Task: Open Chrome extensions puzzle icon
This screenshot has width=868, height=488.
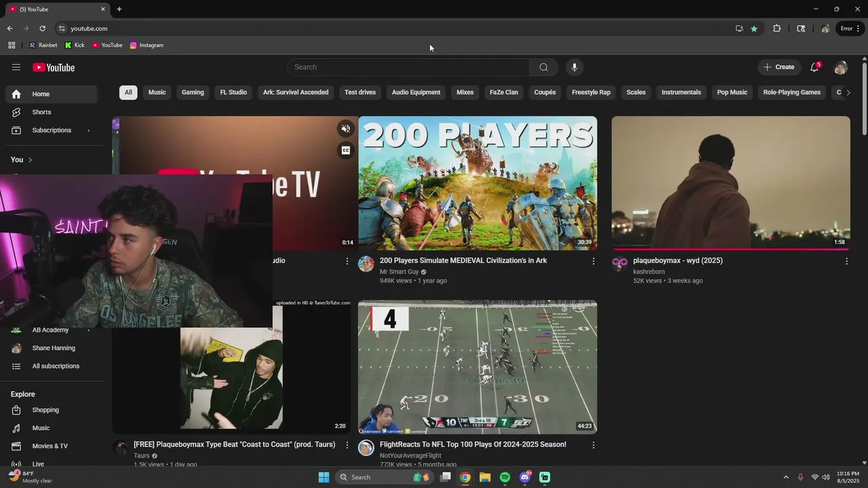Action: click(777, 28)
